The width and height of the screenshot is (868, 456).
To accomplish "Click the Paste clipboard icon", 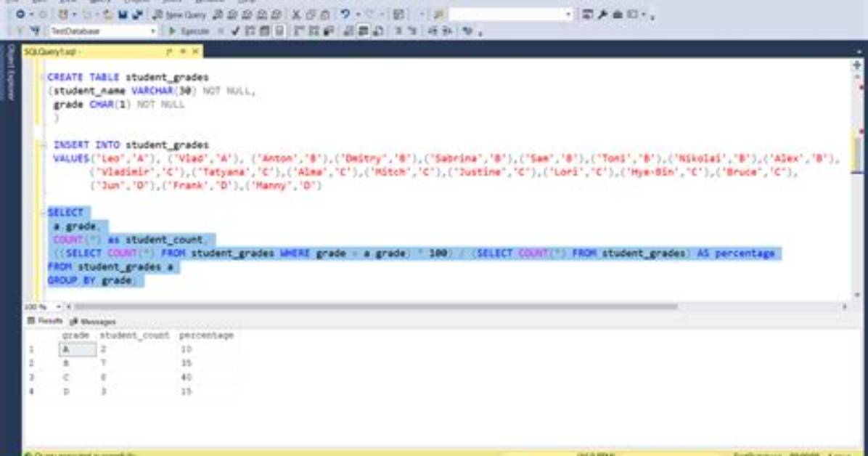I will click(x=325, y=15).
